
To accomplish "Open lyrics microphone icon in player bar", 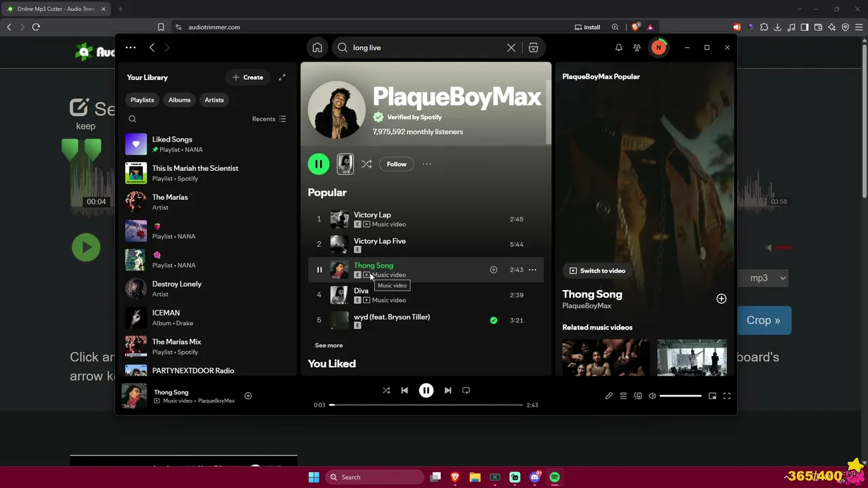I will pos(609,396).
